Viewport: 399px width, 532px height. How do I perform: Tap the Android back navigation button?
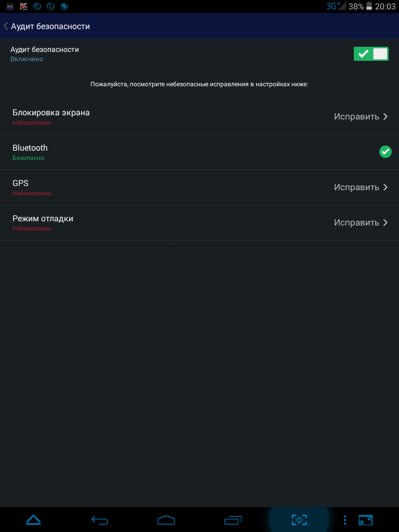pyautogui.click(x=100, y=520)
